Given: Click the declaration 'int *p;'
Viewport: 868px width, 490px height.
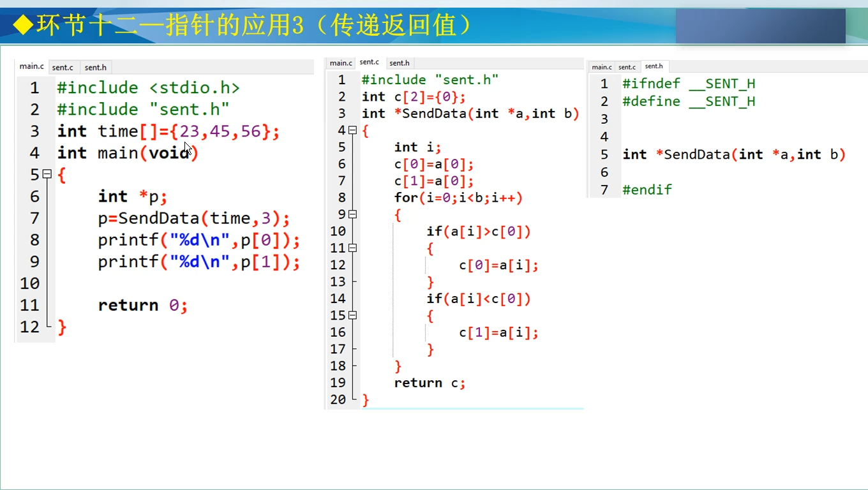Looking at the screenshot, I should click(x=133, y=197).
